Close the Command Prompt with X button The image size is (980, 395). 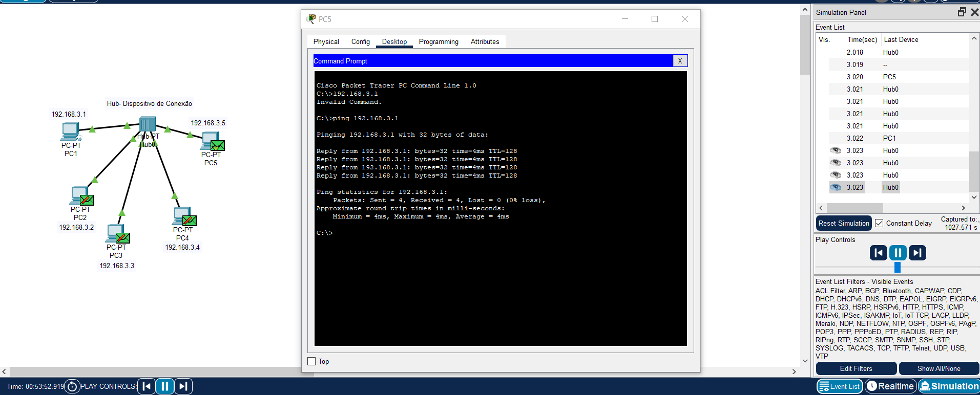pos(680,61)
